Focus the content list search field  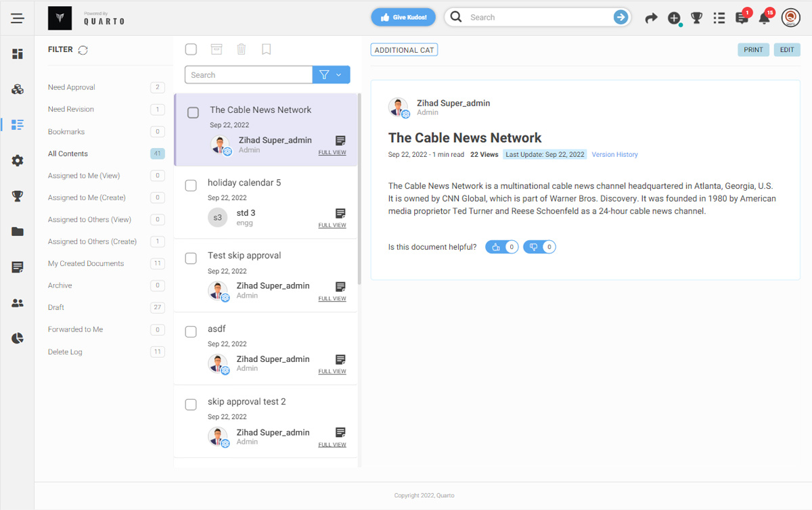tap(248, 75)
